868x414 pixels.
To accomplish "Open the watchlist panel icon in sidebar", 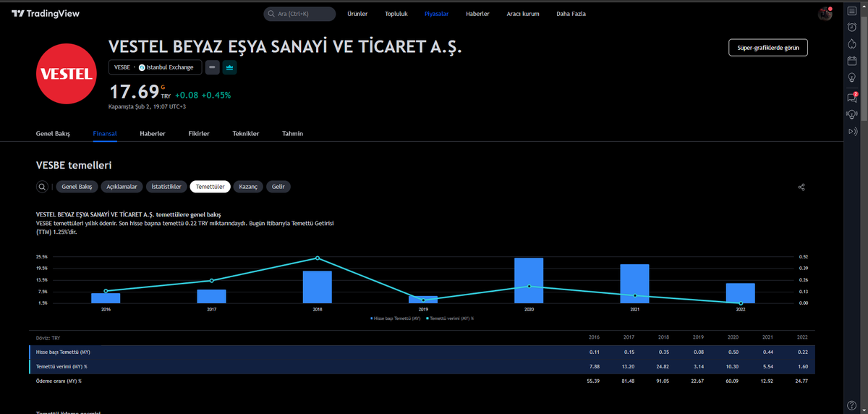I will (852, 12).
